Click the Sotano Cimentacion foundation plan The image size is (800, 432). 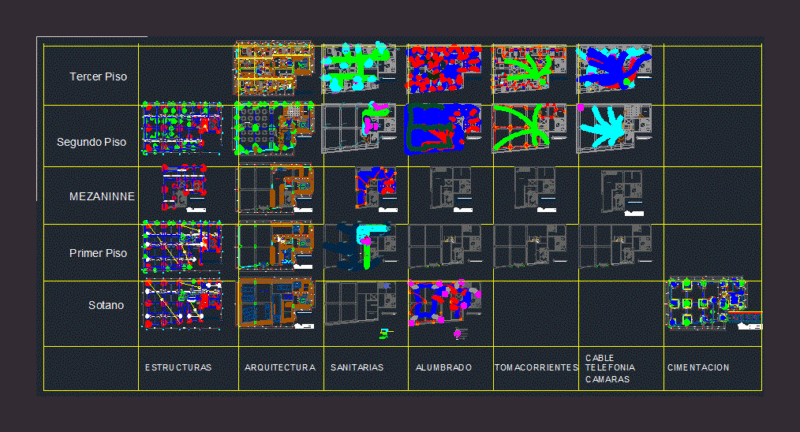714,303
